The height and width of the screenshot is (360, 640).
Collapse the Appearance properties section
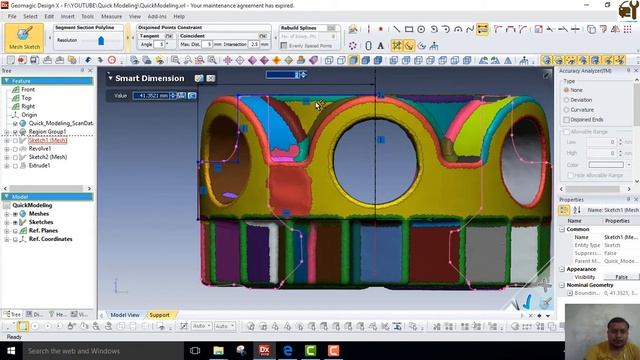coord(562,269)
